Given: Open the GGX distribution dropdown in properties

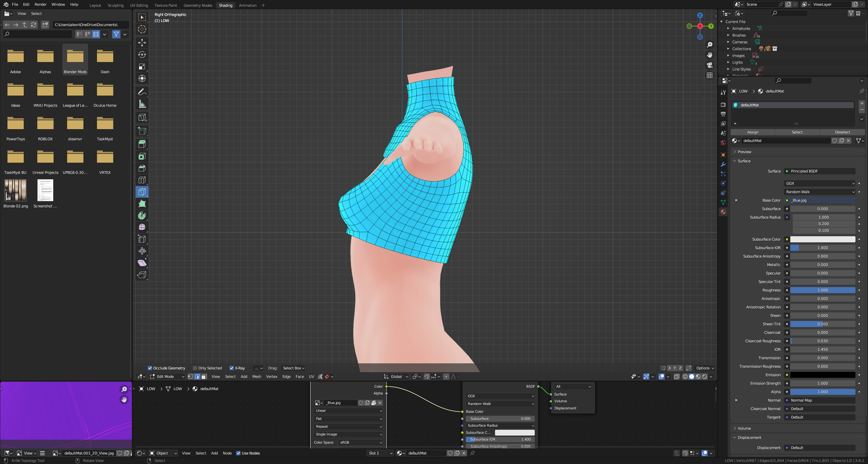Looking at the screenshot, I should click(820, 183).
